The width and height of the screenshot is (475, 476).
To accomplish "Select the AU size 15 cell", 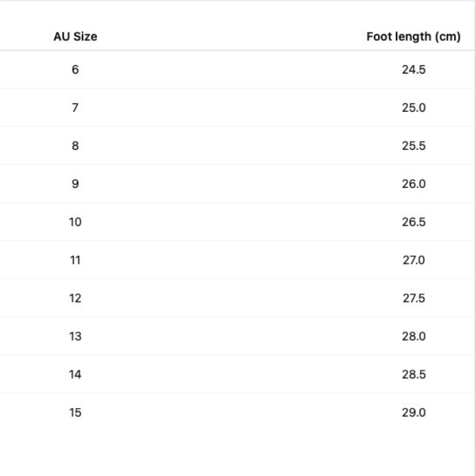I will click(75, 413).
